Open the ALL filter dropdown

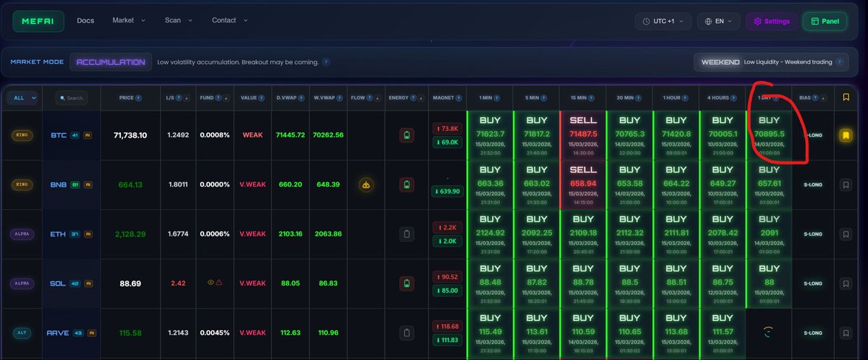tap(24, 98)
